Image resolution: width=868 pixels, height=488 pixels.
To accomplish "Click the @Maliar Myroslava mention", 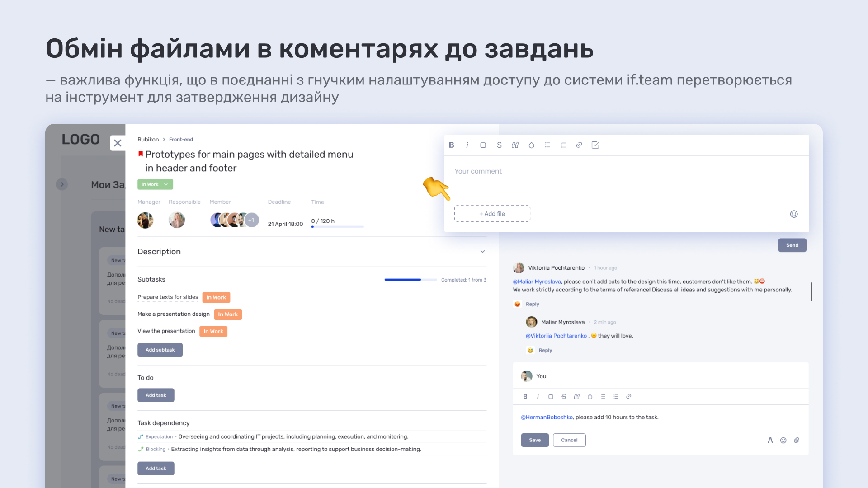I will 537,282.
